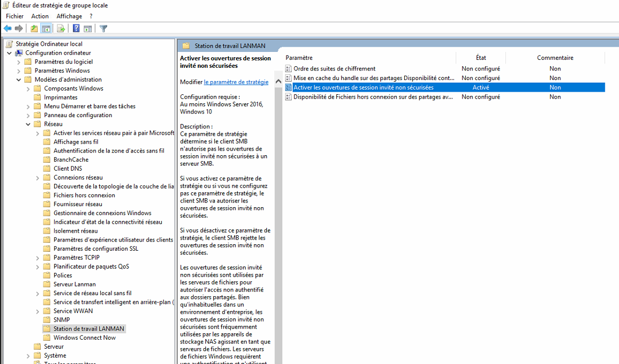619x364 pixels.
Task: Collapse the Configuration ordinateur node
Action: pyautogui.click(x=10, y=53)
